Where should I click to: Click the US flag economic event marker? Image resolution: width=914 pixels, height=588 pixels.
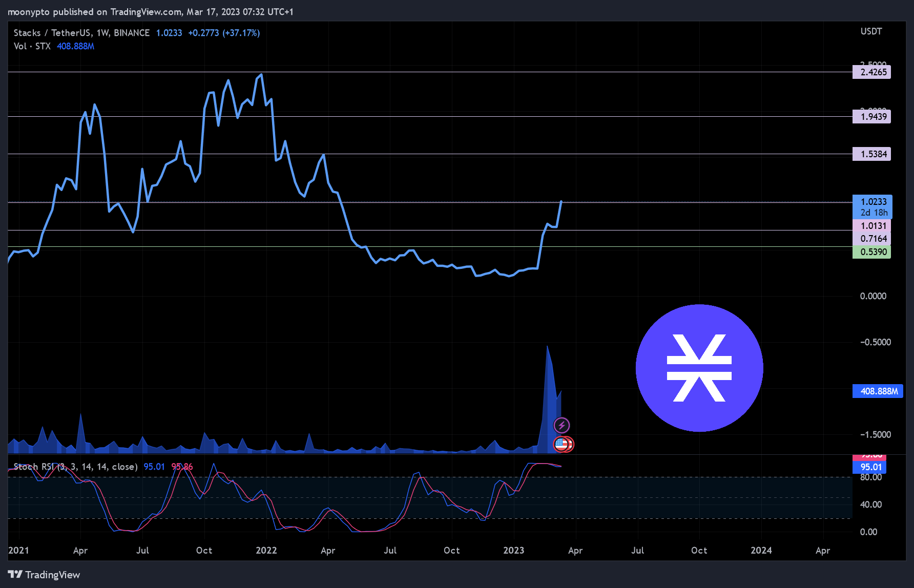pyautogui.click(x=563, y=444)
